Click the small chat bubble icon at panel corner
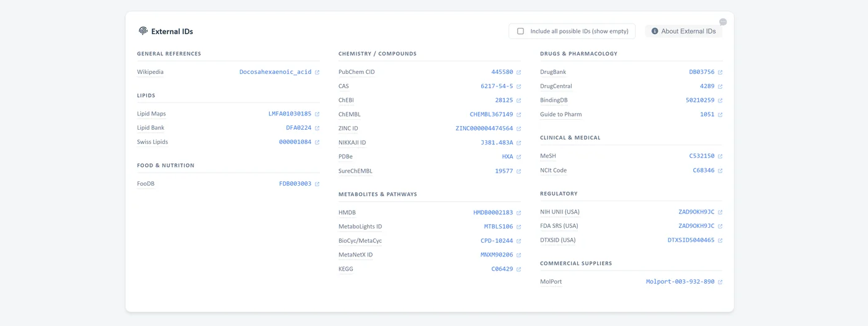 (723, 22)
